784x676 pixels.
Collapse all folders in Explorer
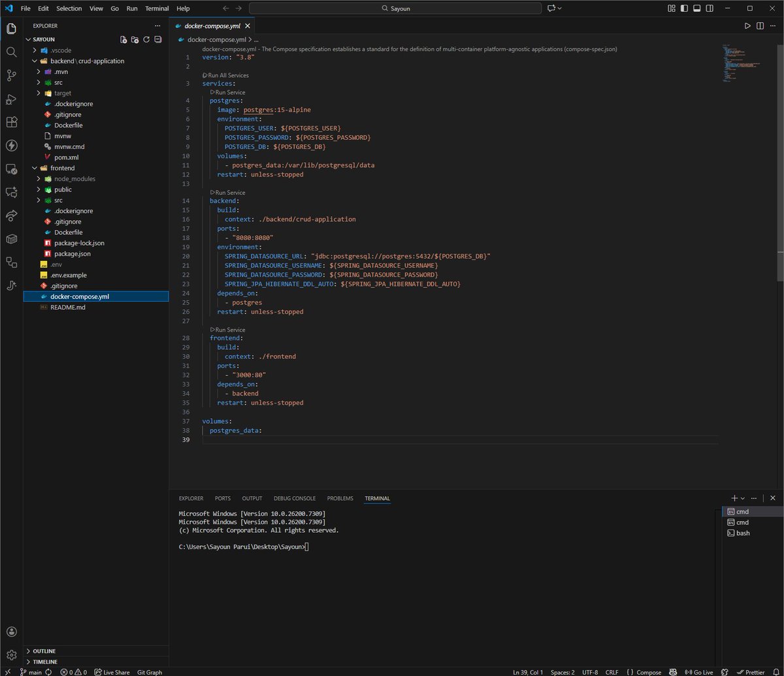click(157, 39)
